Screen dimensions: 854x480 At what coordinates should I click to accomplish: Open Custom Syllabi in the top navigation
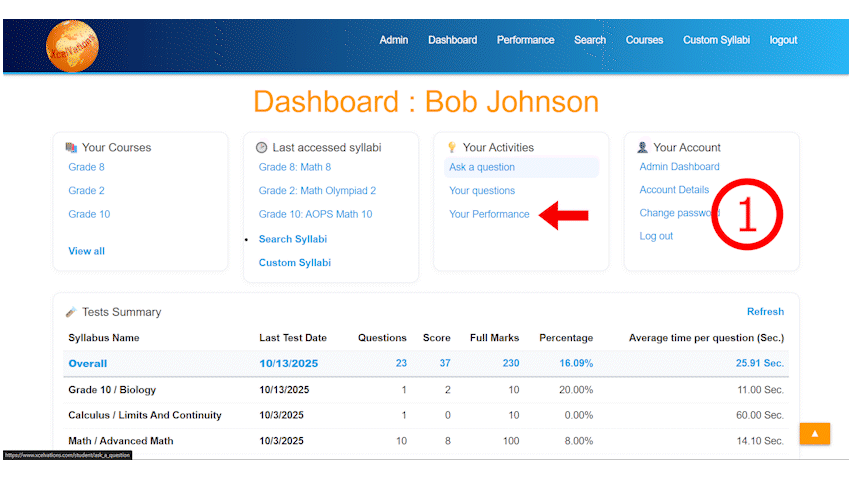click(x=716, y=40)
